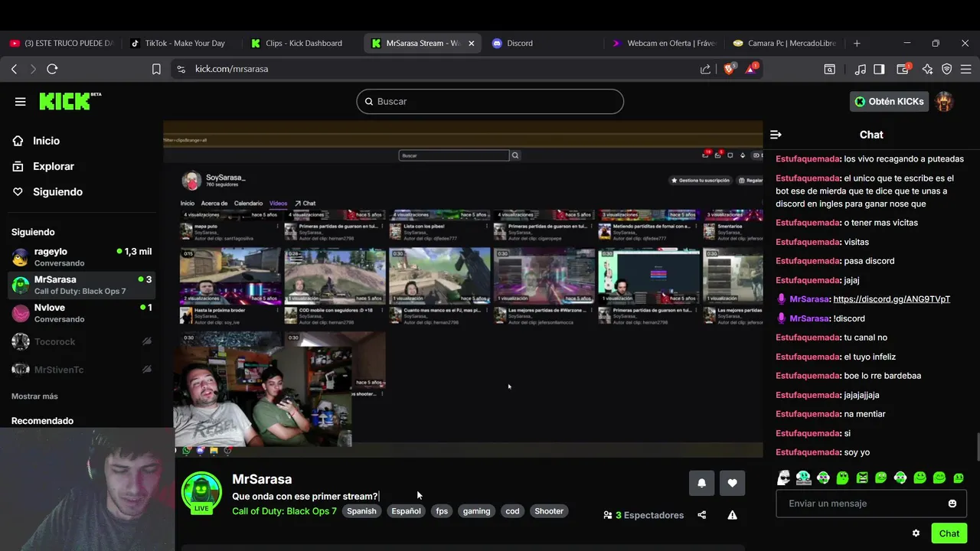The image size is (980, 551).
Task: Switch to Clips - Kick Dashboard tab
Action: pos(302,44)
